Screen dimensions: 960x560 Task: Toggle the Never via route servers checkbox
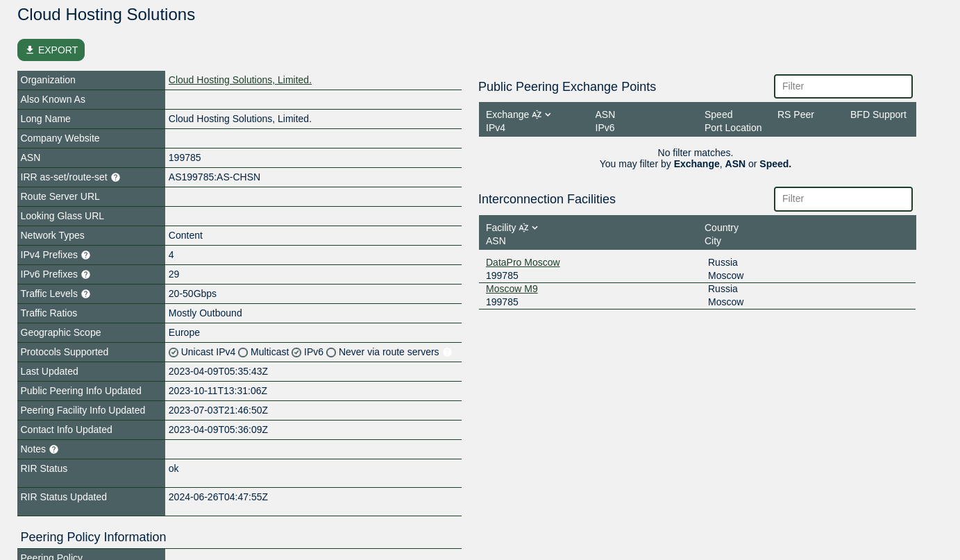pyautogui.click(x=331, y=353)
